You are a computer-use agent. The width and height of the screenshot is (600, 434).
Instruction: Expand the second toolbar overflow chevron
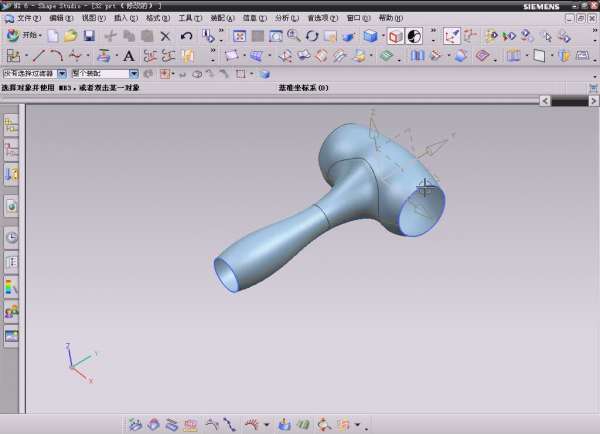(x=213, y=51)
